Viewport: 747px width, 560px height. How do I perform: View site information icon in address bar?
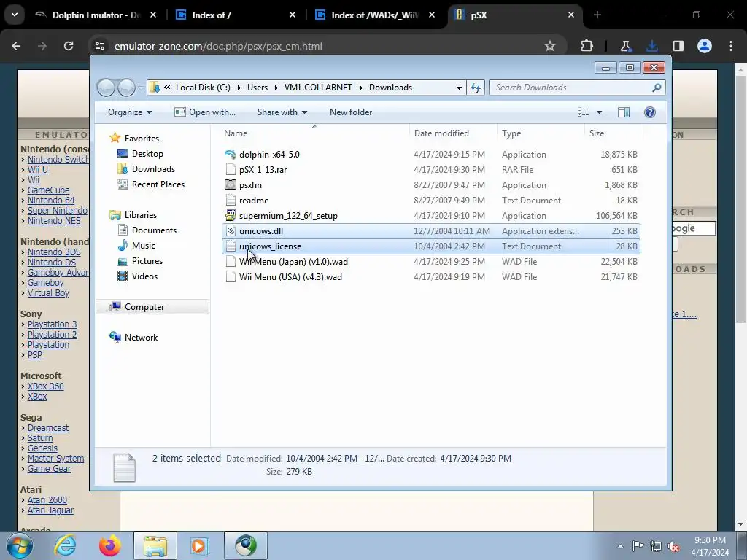coord(99,46)
